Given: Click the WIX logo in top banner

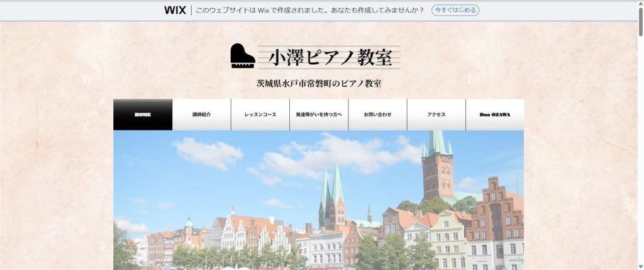Looking at the screenshot, I should (x=174, y=10).
